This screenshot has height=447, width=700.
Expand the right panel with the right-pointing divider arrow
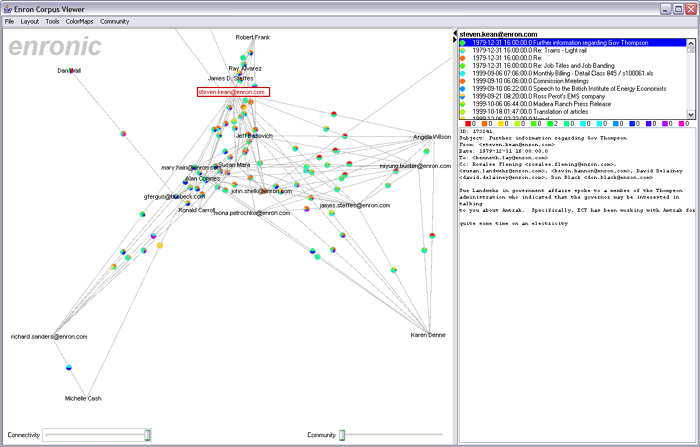[x=455, y=39]
